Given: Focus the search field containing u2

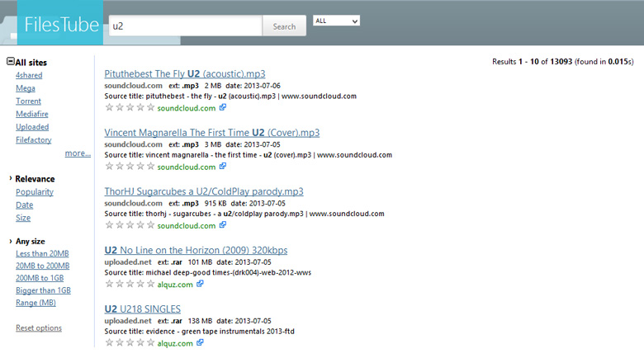Looking at the screenshot, I should tap(185, 26).
